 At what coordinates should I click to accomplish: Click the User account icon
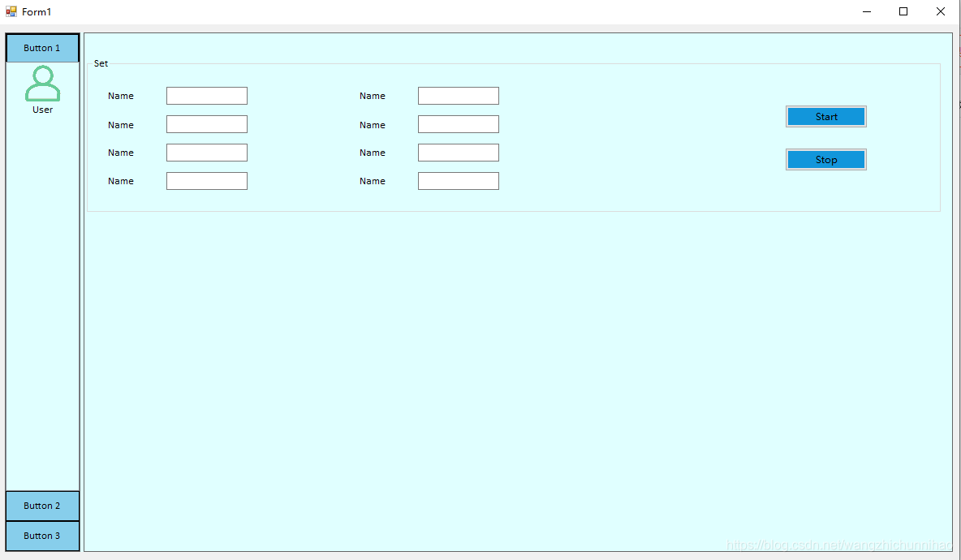coord(42,83)
